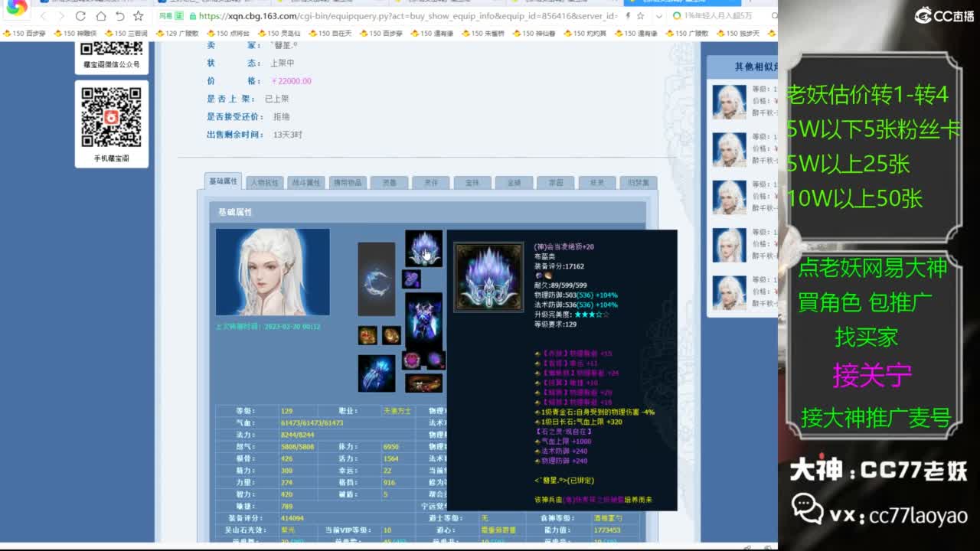Click the equipment score value 414094
This screenshot has height=551, width=980.
pyautogui.click(x=292, y=518)
